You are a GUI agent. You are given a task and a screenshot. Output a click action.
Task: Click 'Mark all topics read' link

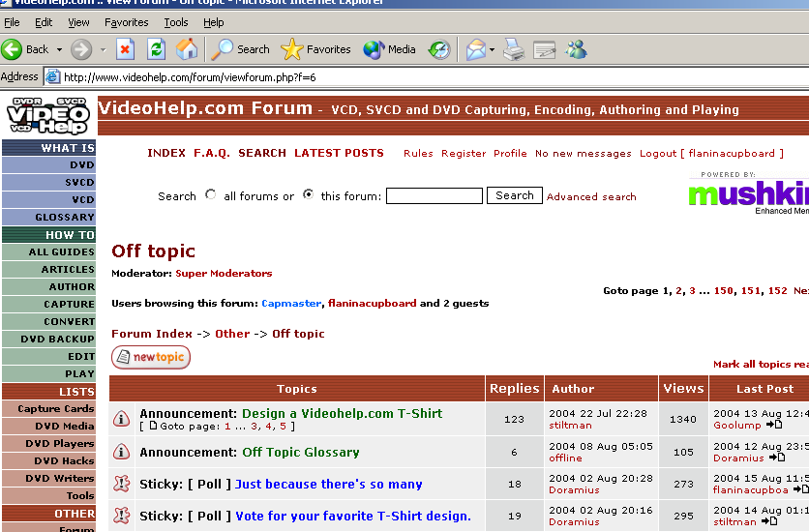click(761, 364)
